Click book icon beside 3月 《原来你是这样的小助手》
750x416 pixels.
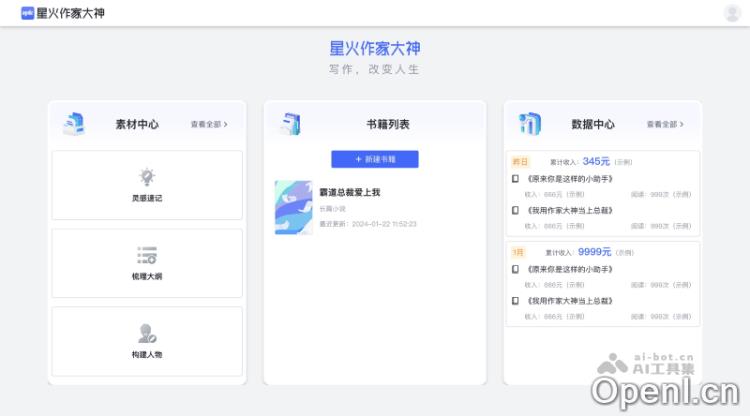click(515, 269)
